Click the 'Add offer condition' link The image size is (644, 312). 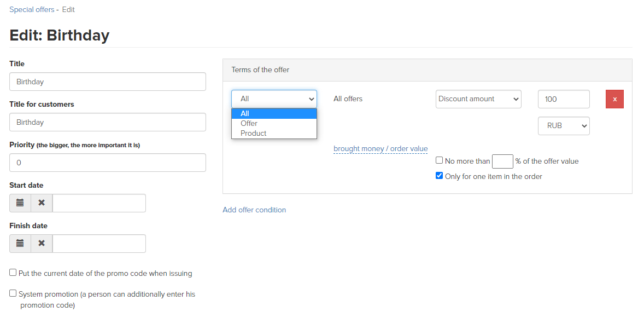254,210
